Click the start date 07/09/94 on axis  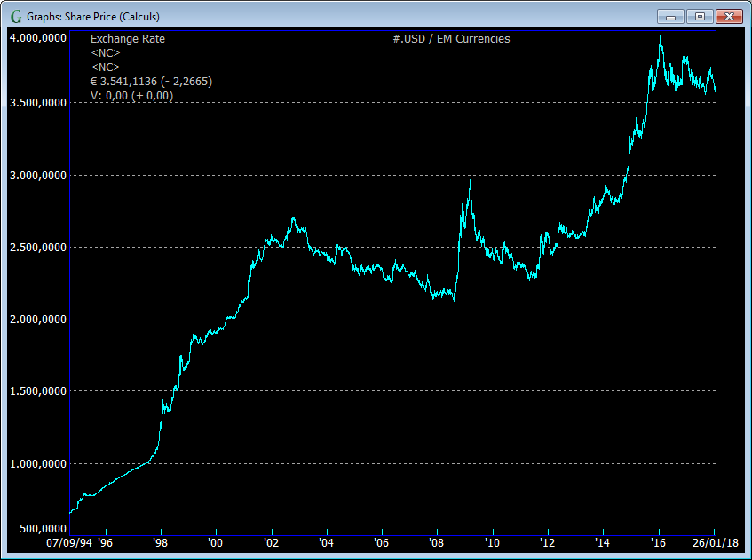(69, 544)
